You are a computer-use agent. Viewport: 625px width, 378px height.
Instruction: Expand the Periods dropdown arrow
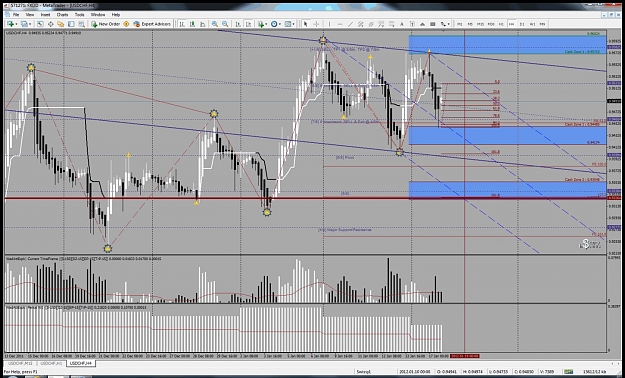coord(280,24)
